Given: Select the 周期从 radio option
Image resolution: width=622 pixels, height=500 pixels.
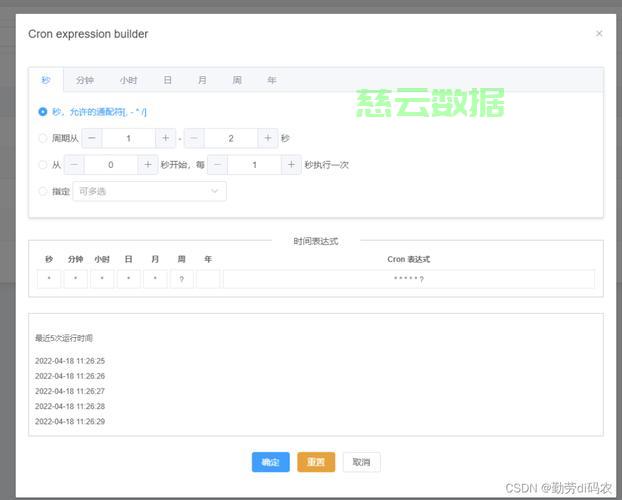Looking at the screenshot, I should tap(42, 139).
